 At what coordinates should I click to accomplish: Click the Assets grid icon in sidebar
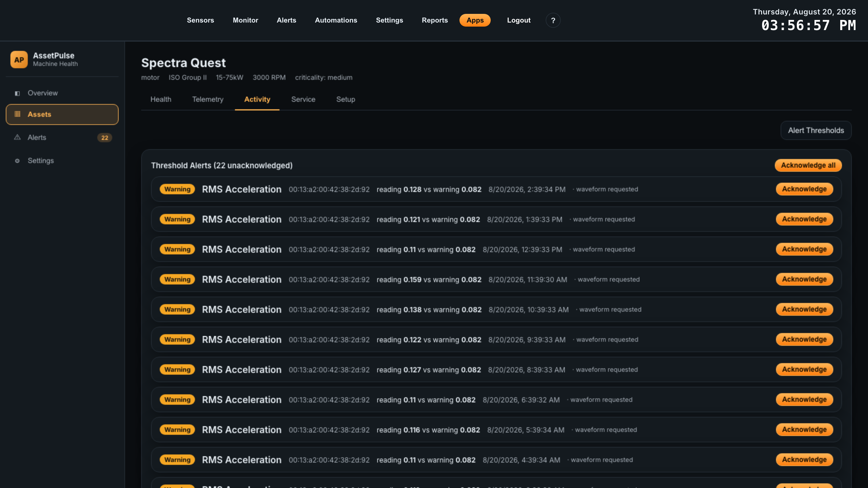(x=18, y=114)
